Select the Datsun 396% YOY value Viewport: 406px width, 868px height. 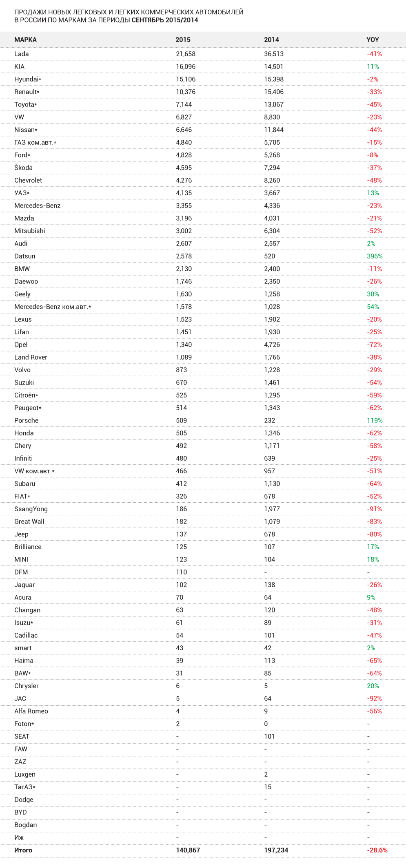point(375,256)
